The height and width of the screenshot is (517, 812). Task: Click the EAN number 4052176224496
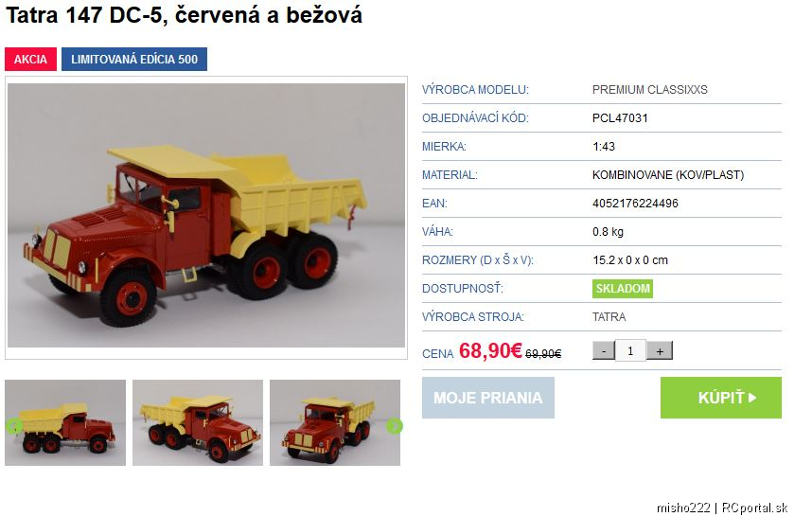[635, 203]
